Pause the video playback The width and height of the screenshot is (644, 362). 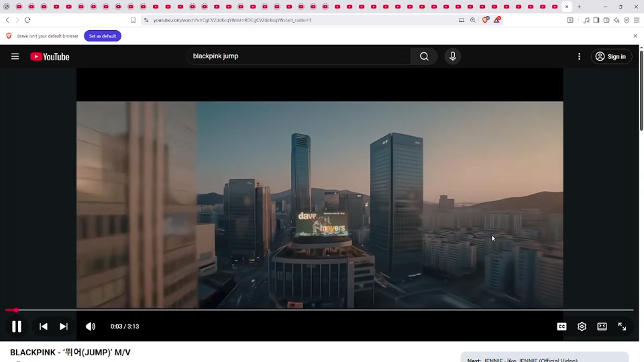[17, 326]
